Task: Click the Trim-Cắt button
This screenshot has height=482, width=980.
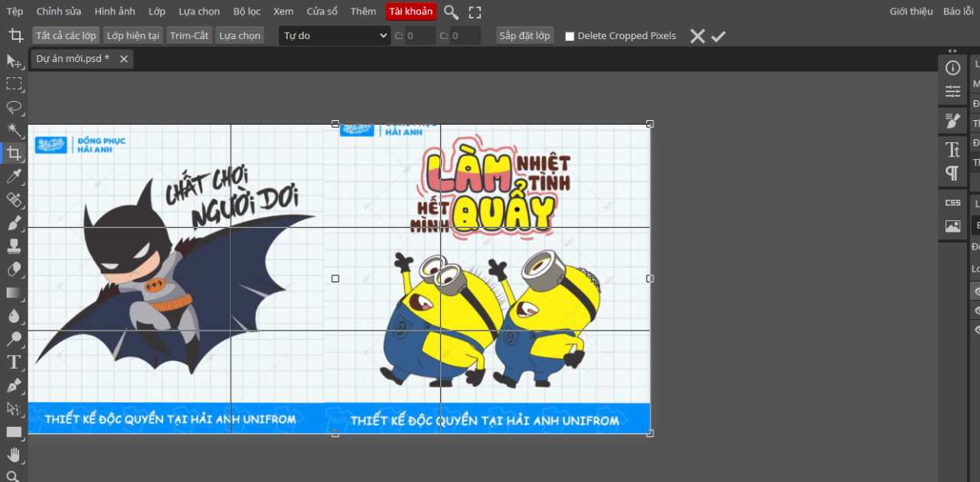Action: click(x=189, y=36)
